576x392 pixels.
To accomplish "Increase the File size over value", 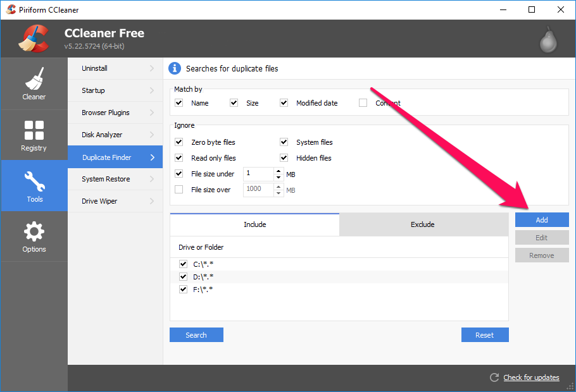I will pos(279,187).
